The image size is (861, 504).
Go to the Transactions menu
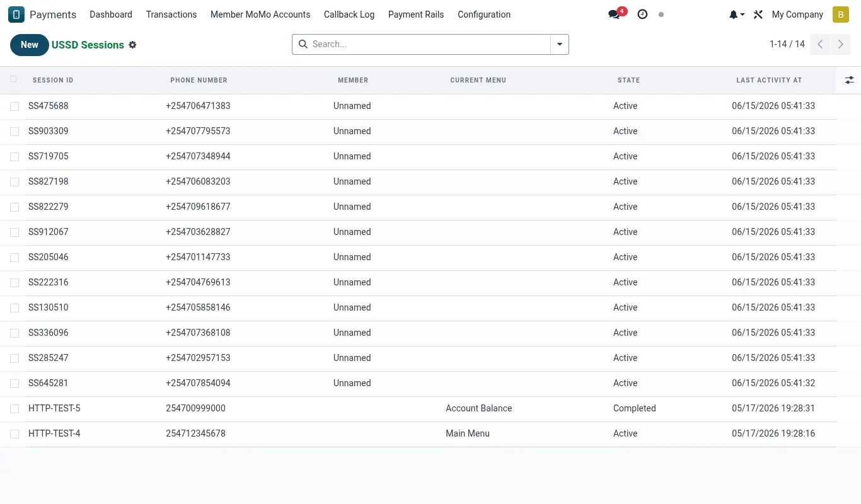point(171,14)
